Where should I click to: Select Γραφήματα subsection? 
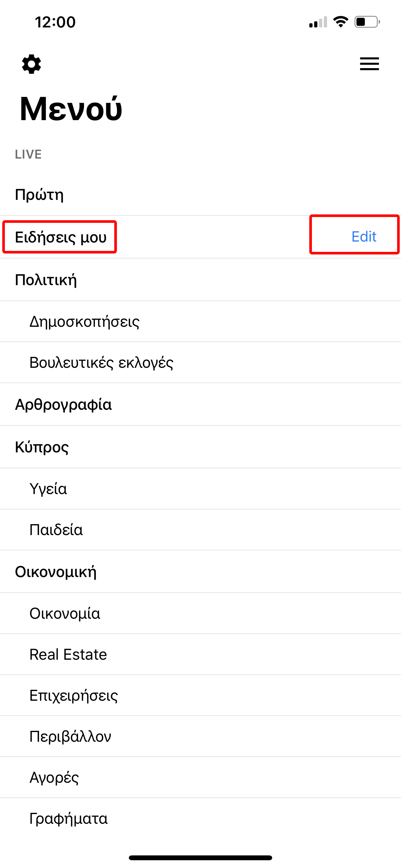pyautogui.click(x=200, y=818)
